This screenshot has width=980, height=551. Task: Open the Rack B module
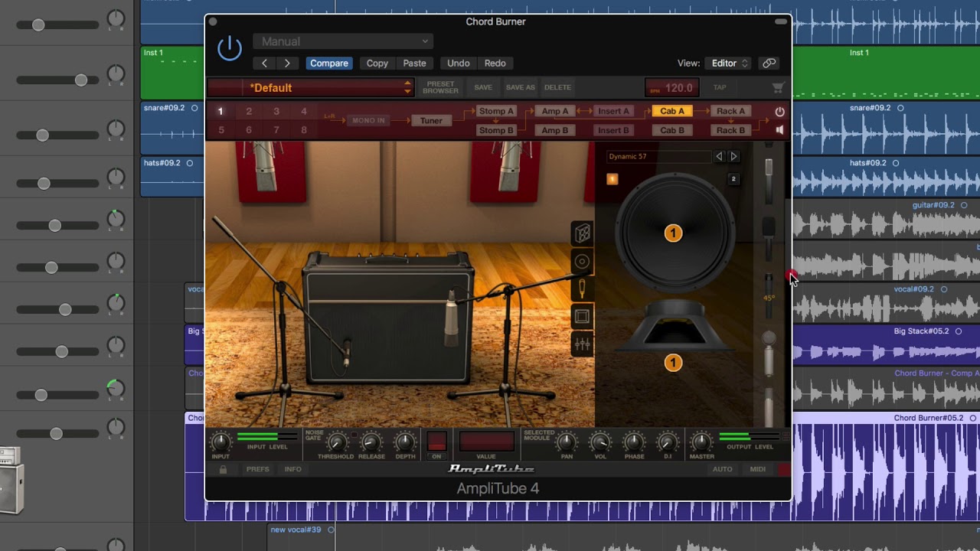pos(730,131)
